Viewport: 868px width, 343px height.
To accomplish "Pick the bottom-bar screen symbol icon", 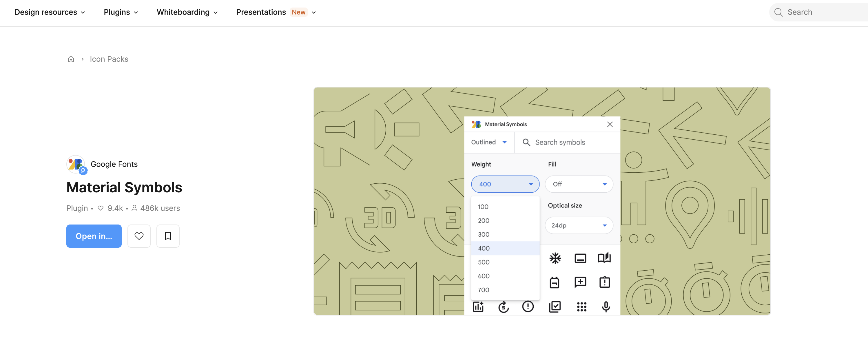I will point(580,258).
